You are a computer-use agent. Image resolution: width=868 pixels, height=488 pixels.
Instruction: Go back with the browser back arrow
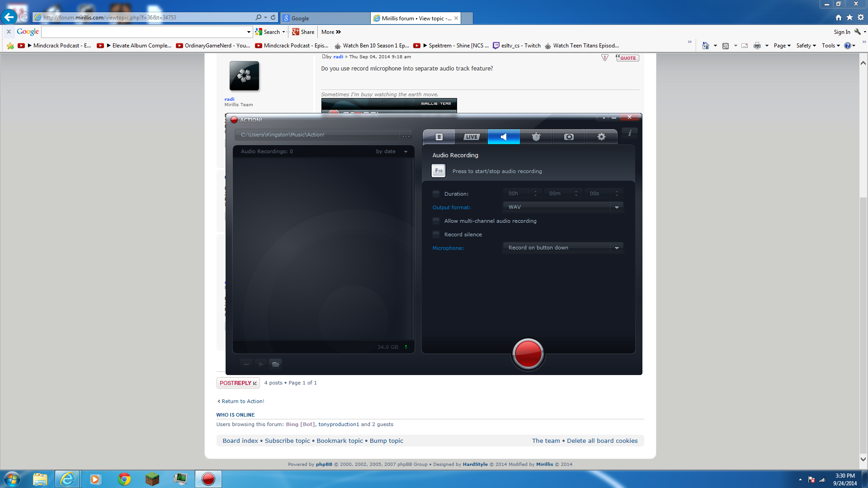(9, 17)
